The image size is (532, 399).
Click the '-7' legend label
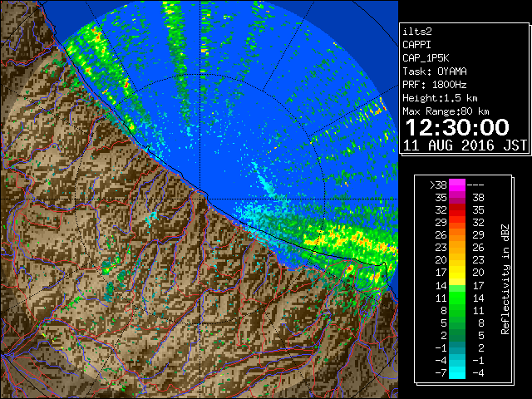click(441, 373)
